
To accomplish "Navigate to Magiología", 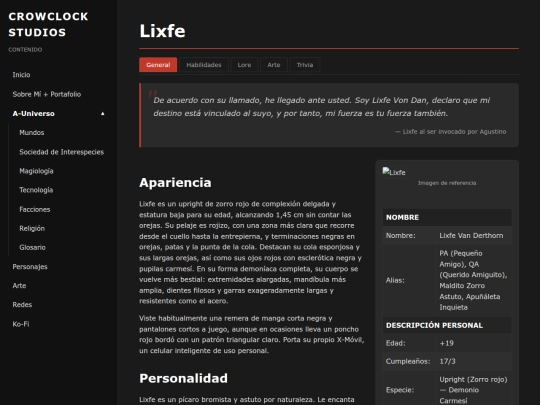I will coord(36,171).
